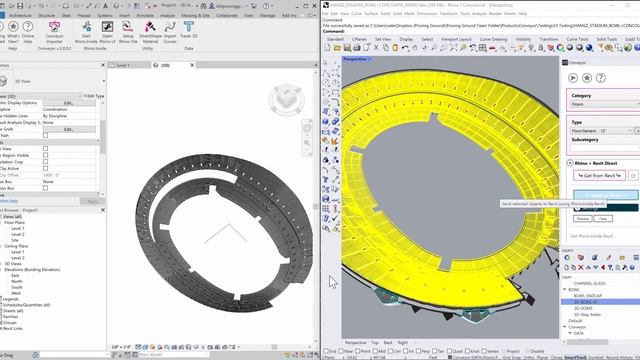Open the Category dropdown in Conveyor
640x360 pixels.
tap(604, 104)
